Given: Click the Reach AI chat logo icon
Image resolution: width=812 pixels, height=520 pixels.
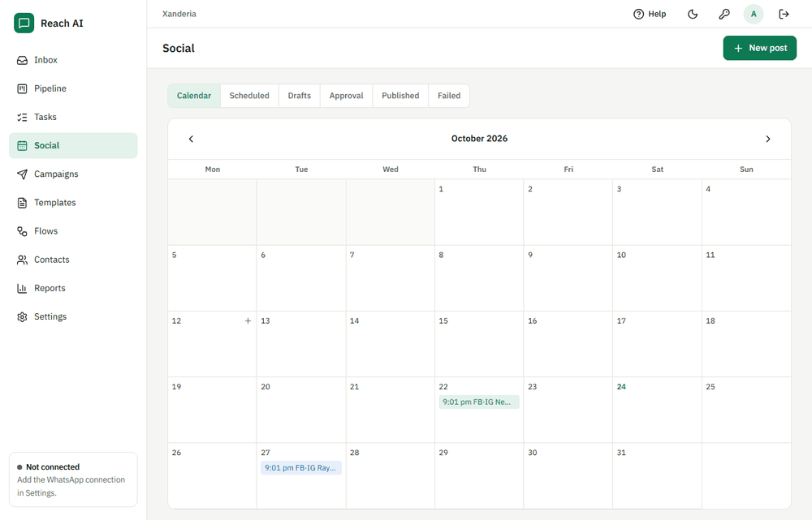Looking at the screenshot, I should (x=24, y=24).
